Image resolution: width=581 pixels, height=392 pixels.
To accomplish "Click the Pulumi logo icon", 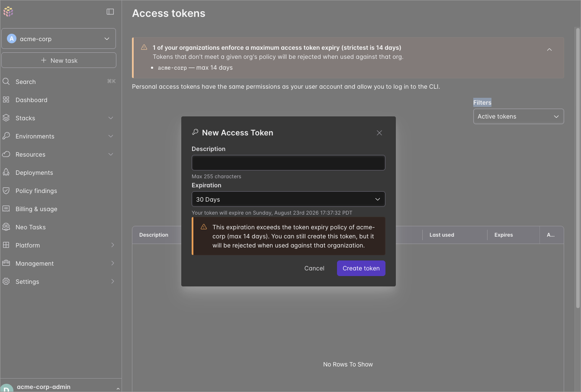I will pos(8,12).
